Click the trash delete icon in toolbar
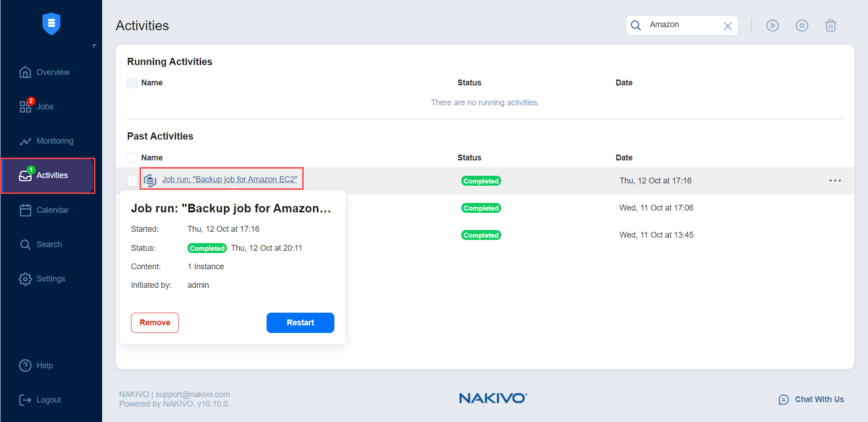The image size is (868, 422). pyautogui.click(x=830, y=26)
